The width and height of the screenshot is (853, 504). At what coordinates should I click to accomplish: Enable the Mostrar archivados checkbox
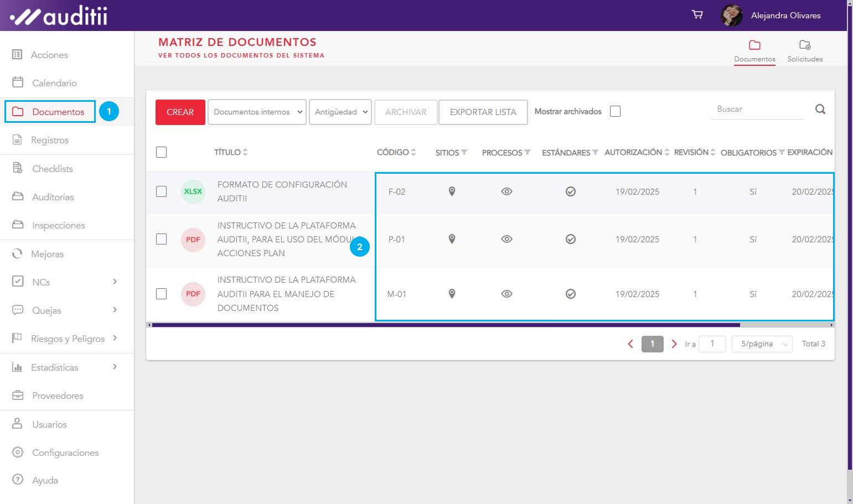click(x=615, y=111)
